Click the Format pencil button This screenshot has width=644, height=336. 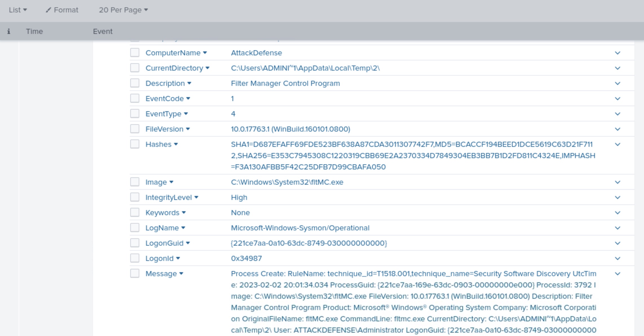pyautogui.click(x=62, y=10)
